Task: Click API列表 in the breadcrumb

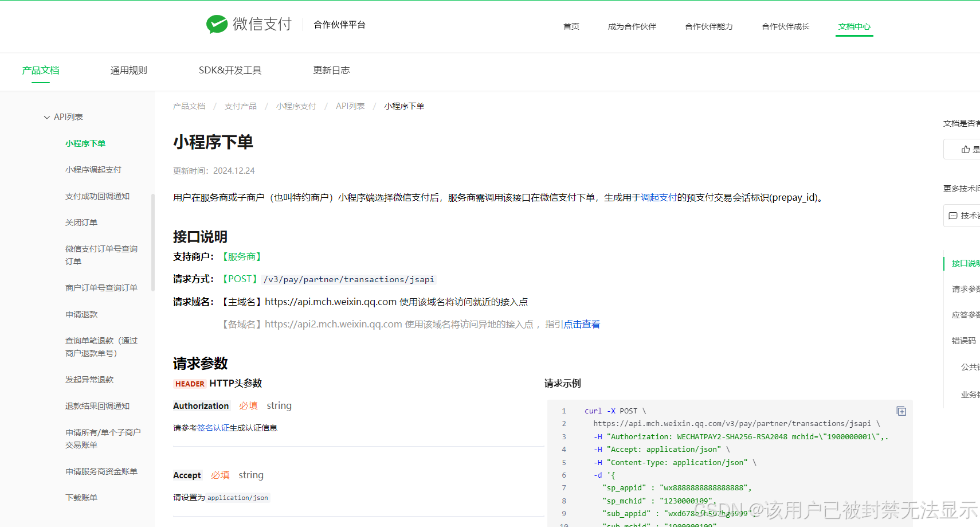Action: [350, 106]
